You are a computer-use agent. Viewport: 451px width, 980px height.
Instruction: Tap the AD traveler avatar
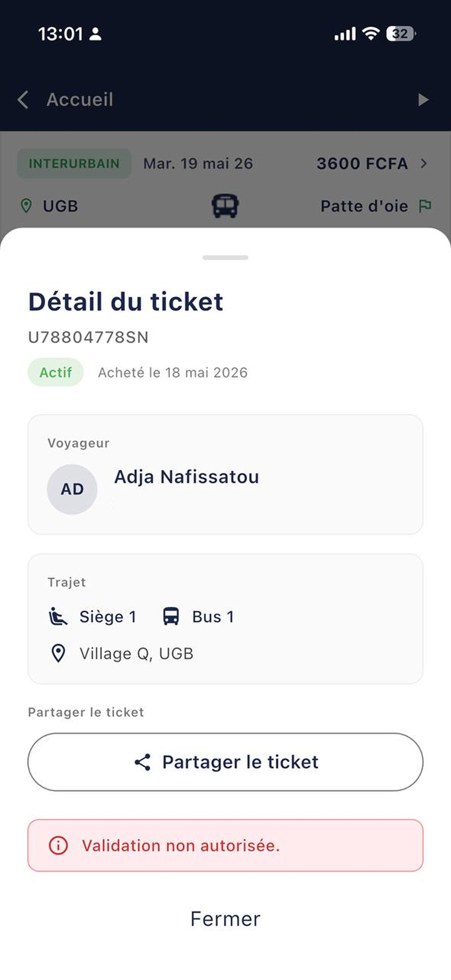[72, 489]
